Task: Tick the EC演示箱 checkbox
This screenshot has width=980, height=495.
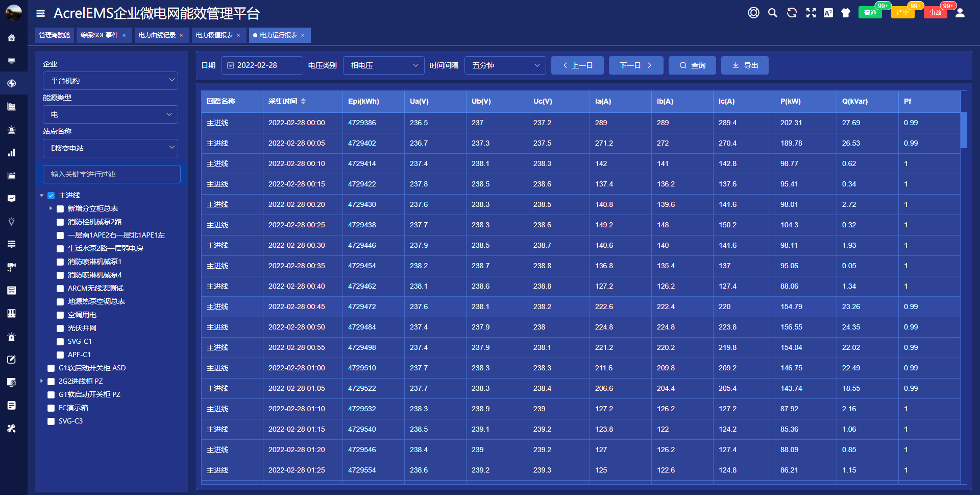Action: 51,408
